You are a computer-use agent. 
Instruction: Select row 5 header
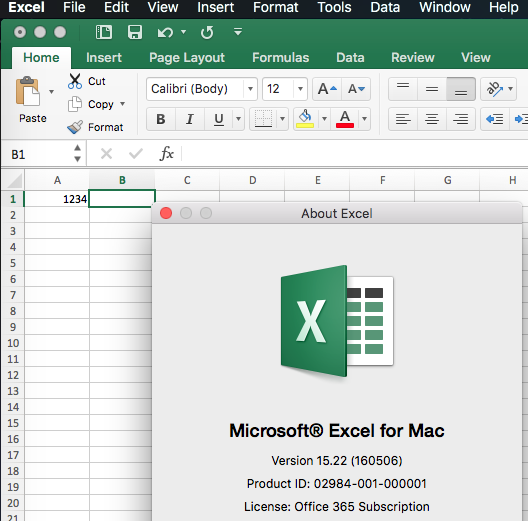pyautogui.click(x=13, y=263)
